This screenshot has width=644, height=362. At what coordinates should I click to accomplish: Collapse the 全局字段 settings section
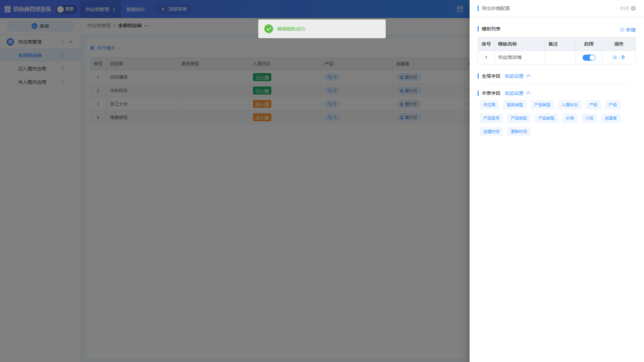click(518, 76)
